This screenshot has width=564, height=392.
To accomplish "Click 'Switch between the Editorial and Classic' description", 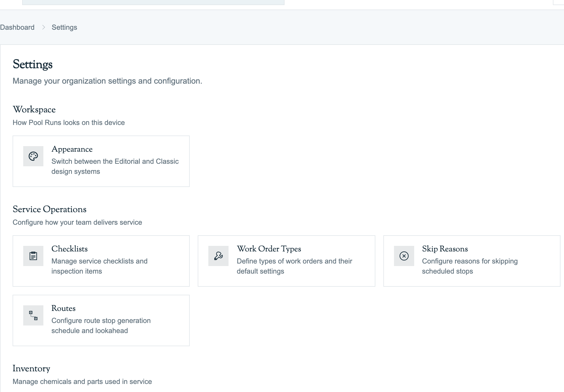I will click(115, 166).
